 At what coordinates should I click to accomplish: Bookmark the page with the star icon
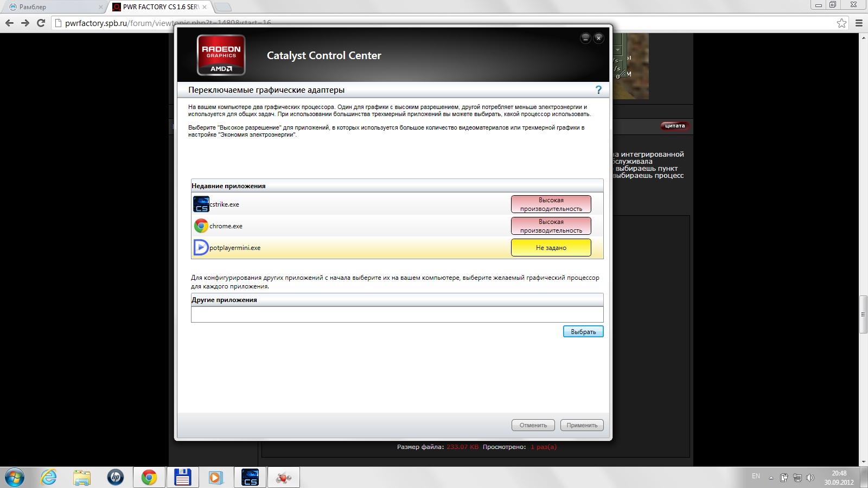(x=841, y=23)
